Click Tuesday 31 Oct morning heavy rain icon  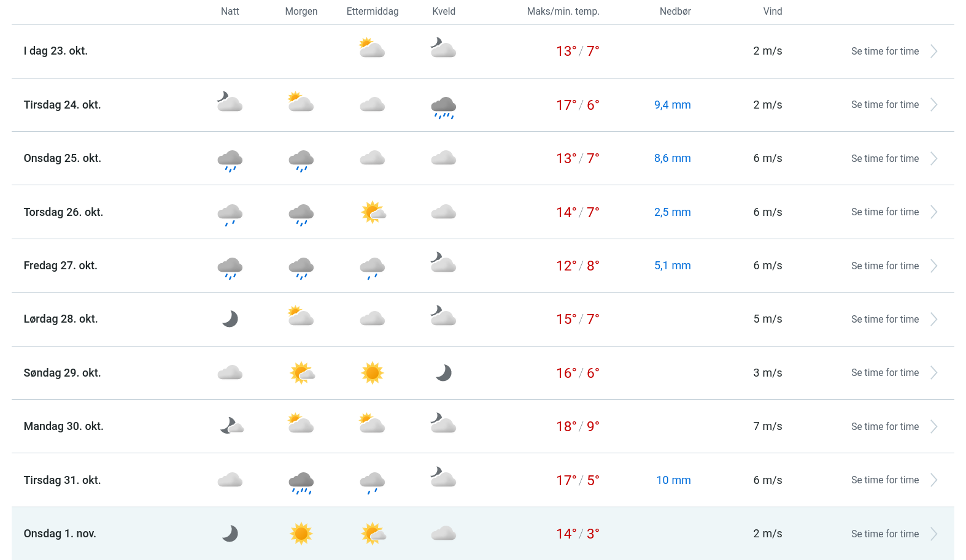(301, 481)
